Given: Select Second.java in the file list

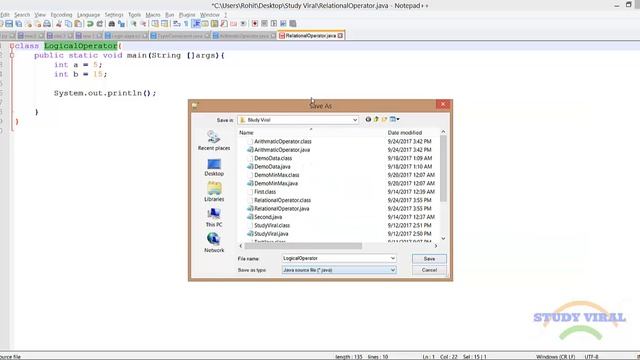Looking at the screenshot, I should tap(268, 217).
